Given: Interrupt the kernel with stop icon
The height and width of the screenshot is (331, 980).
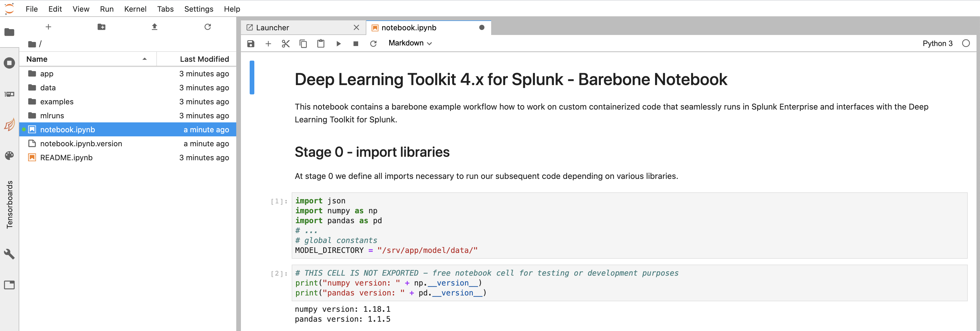Looking at the screenshot, I should coord(356,44).
